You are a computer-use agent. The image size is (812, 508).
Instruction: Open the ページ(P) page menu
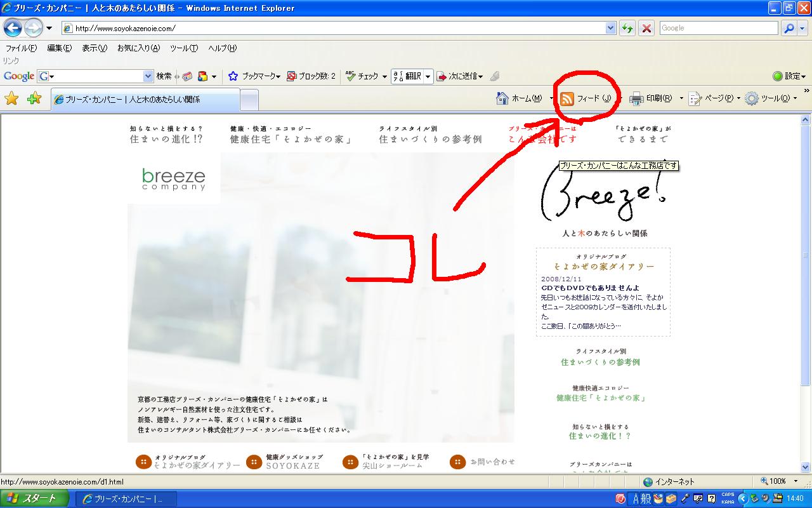pyautogui.click(x=714, y=98)
